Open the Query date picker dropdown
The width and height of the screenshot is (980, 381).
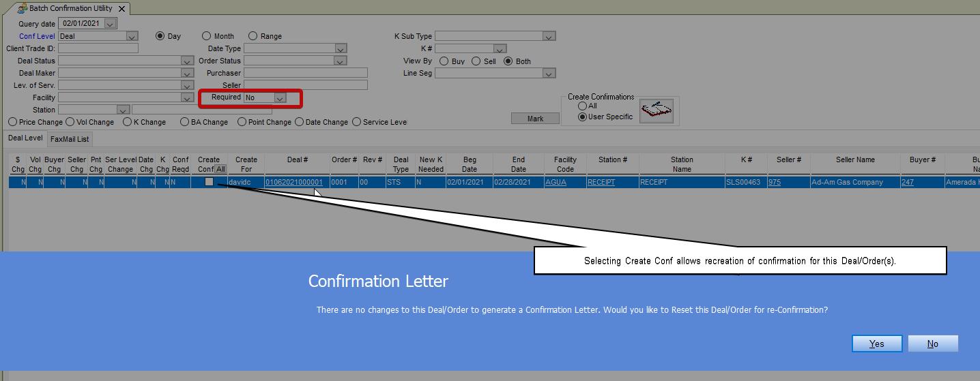(111, 24)
